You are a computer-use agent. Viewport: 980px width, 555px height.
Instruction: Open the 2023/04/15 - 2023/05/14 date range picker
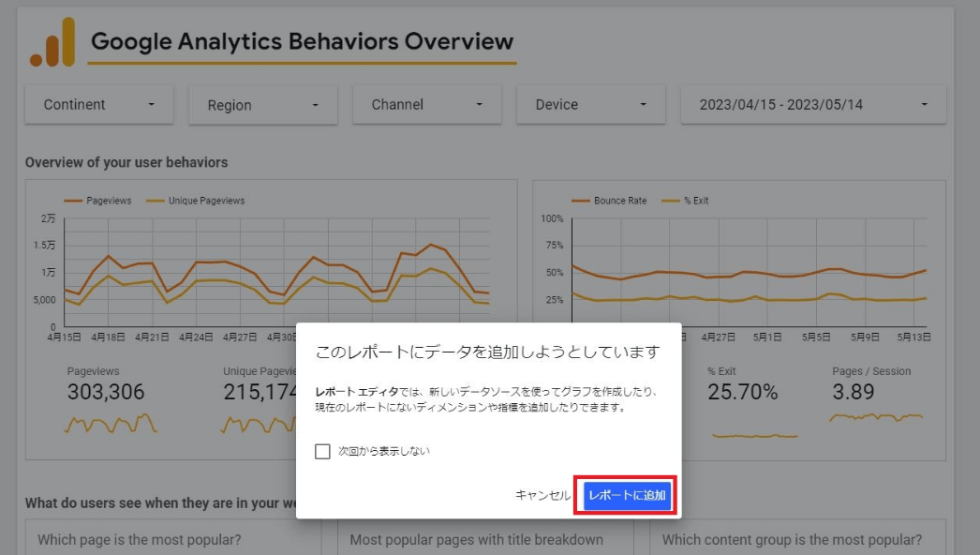[x=813, y=104]
